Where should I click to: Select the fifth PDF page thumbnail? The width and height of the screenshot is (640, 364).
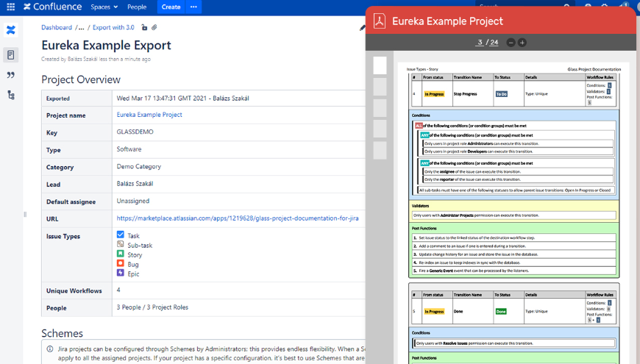click(380, 150)
